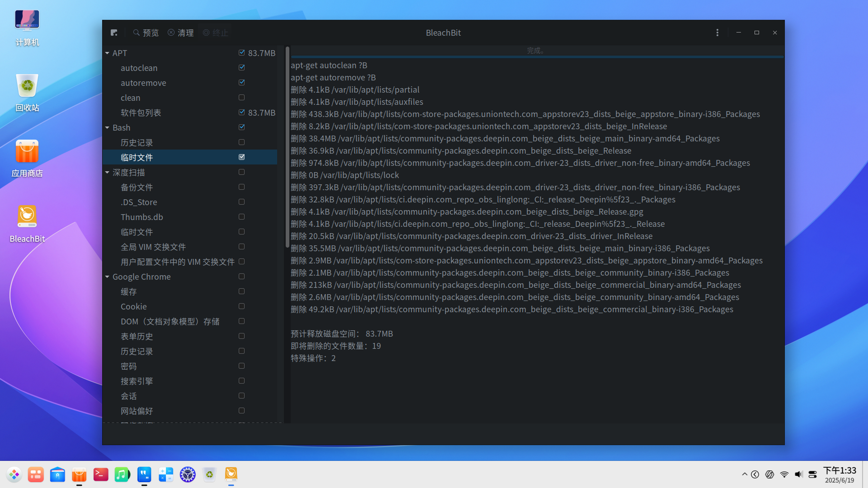Click the 预览 preview button
This screenshot has height=488, width=868.
tap(146, 33)
